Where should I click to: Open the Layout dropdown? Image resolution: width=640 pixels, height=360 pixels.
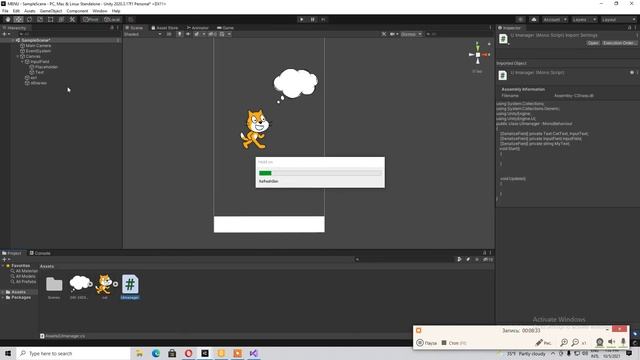point(618,19)
